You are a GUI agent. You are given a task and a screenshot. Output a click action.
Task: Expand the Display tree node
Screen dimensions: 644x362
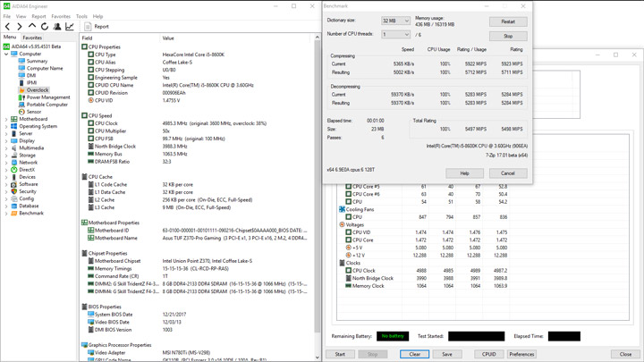(x=6, y=141)
